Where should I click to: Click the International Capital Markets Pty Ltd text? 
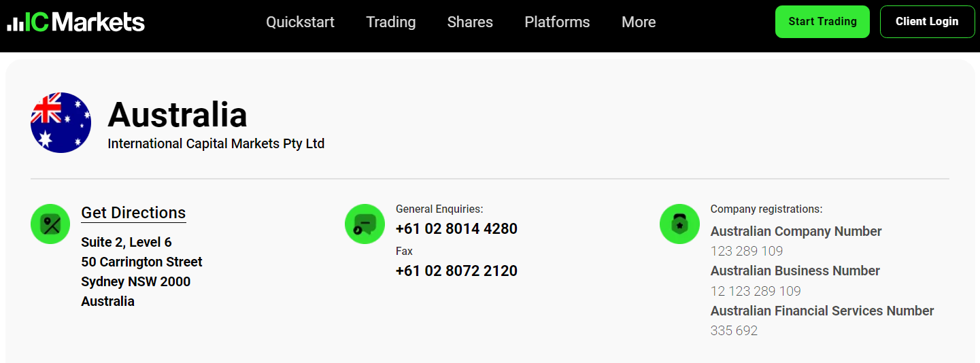pos(216,143)
